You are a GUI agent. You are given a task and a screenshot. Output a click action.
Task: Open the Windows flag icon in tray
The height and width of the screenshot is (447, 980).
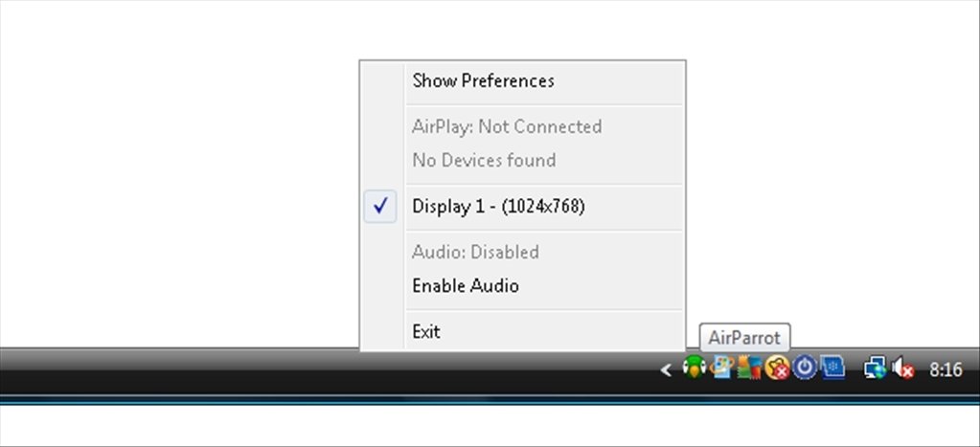[x=721, y=368]
